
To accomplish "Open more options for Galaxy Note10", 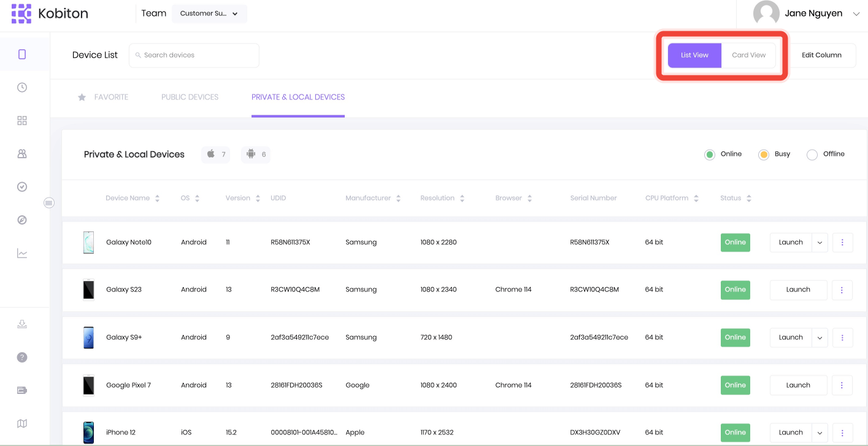I will click(842, 242).
